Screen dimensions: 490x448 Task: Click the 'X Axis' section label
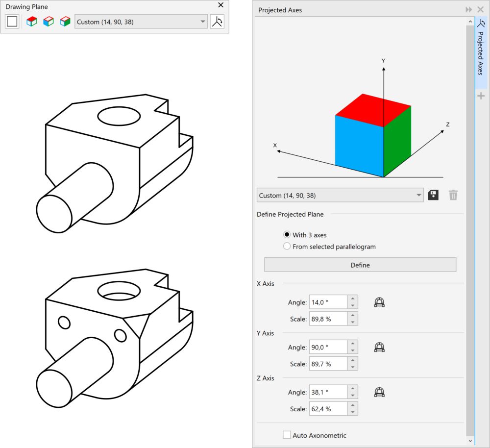[265, 284]
